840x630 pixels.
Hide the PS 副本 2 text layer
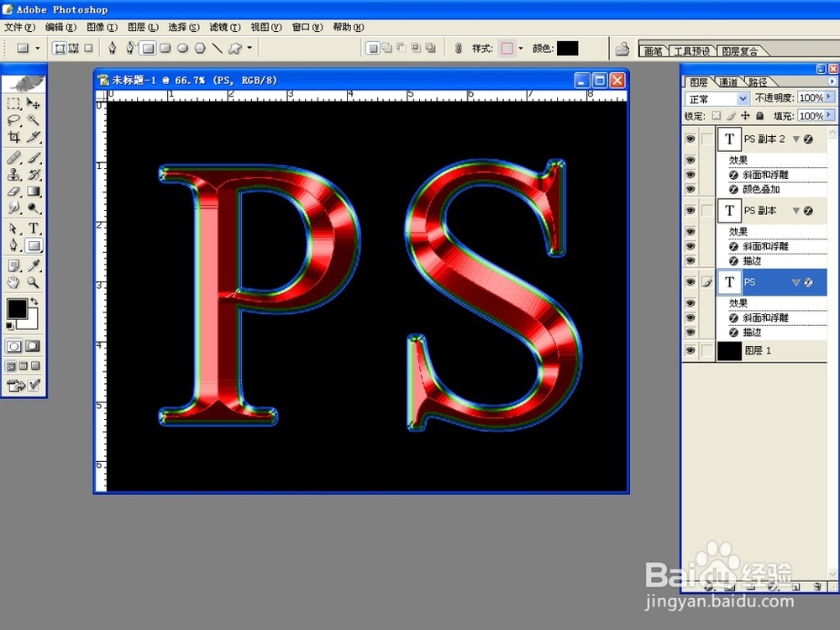click(690, 139)
